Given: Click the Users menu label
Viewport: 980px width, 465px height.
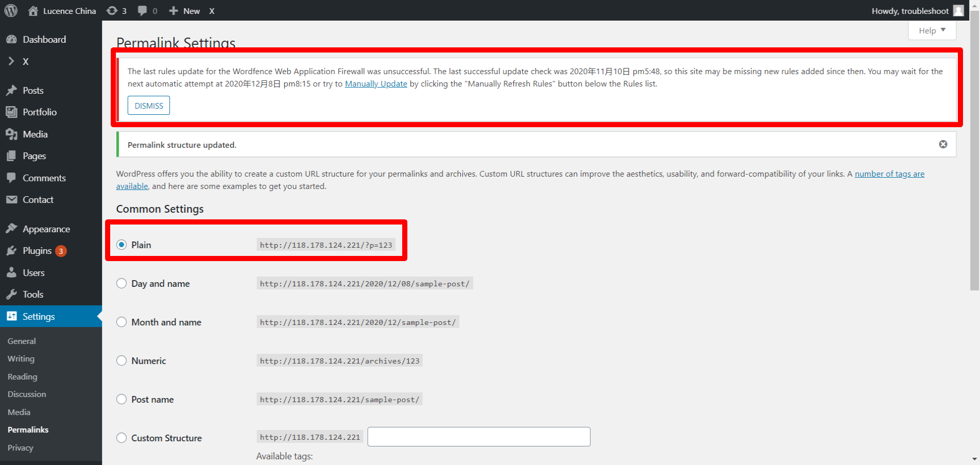Looking at the screenshot, I should tap(33, 273).
